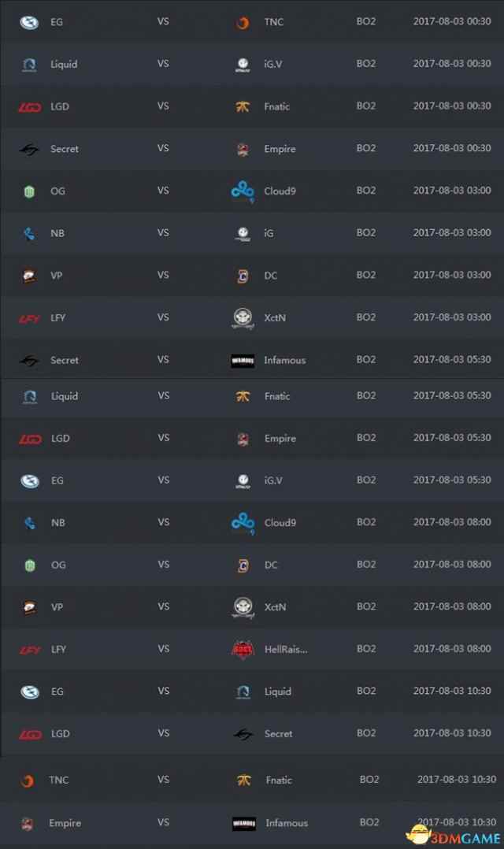Click LGD logo in the LGD vs Secret match
504x849 pixels.
pyautogui.click(x=30, y=734)
